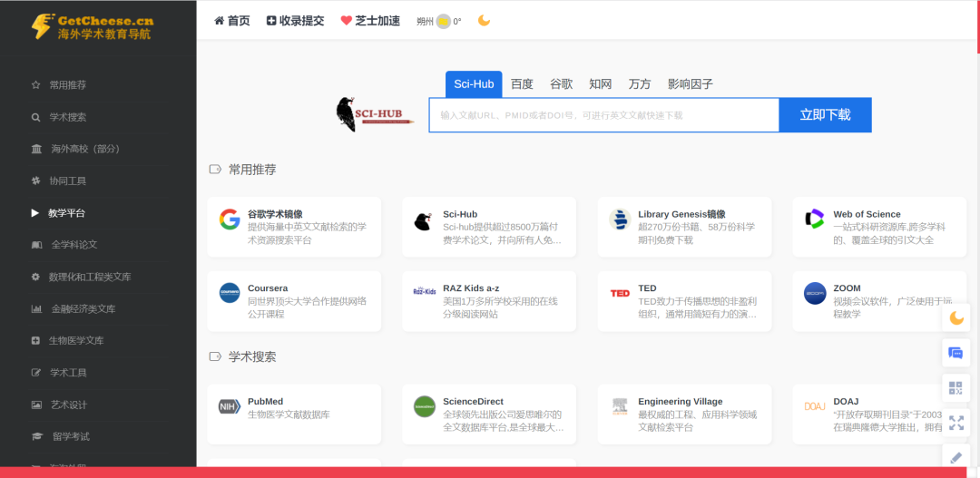980x478 pixels.
Task: Switch to the 百度 search tab
Action: tap(522, 84)
